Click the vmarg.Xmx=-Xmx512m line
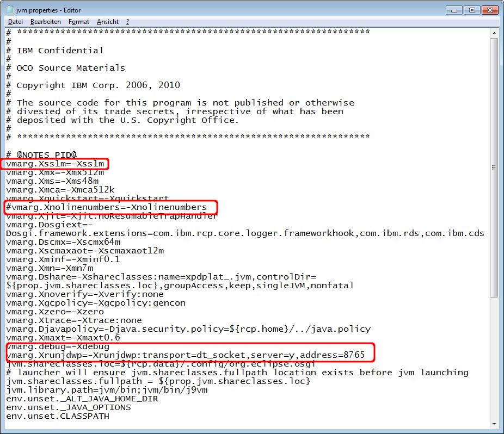This screenshot has width=504, height=434. (x=55, y=172)
